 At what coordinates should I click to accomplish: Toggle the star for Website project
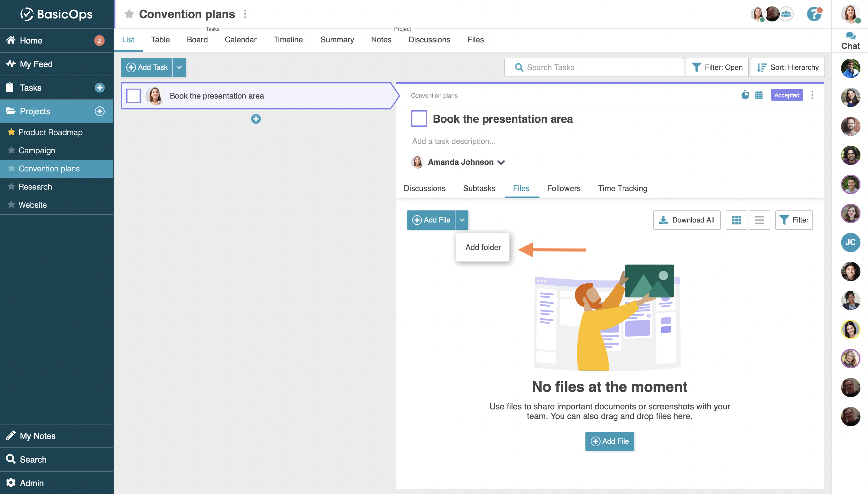tap(11, 205)
